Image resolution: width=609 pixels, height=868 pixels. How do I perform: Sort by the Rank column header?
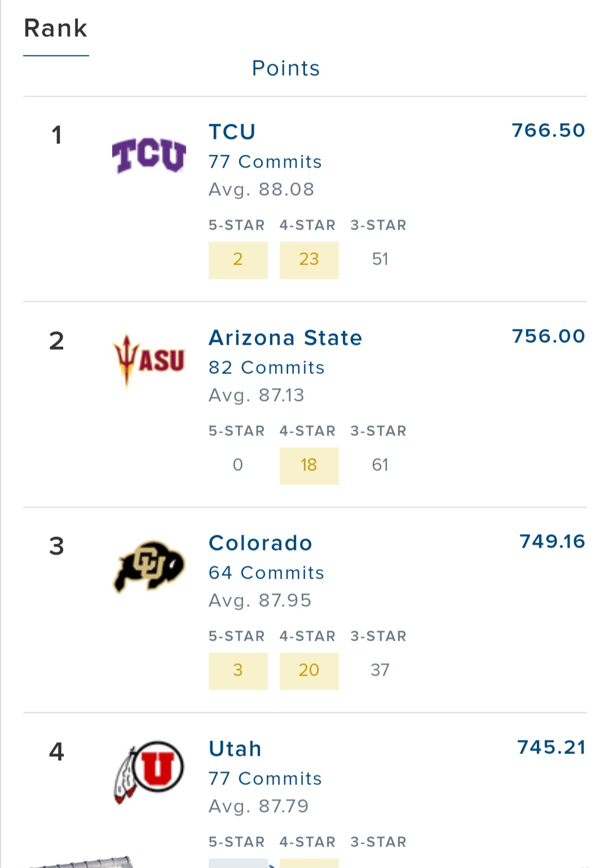[x=56, y=28]
